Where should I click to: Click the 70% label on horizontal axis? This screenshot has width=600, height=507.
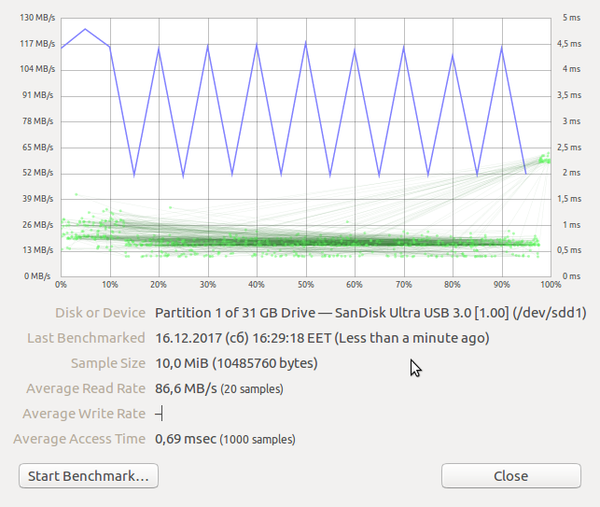tap(404, 285)
